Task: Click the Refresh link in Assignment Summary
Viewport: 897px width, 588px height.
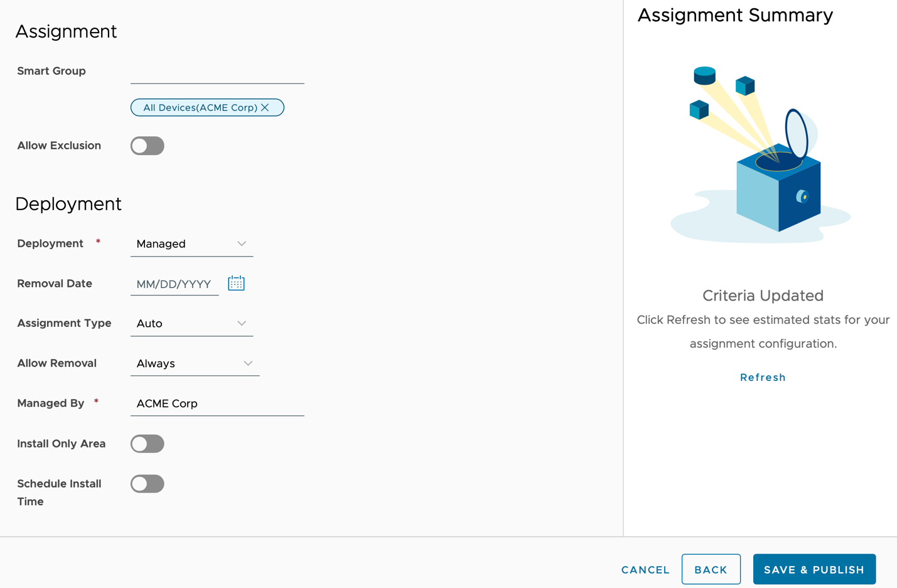Action: click(763, 377)
